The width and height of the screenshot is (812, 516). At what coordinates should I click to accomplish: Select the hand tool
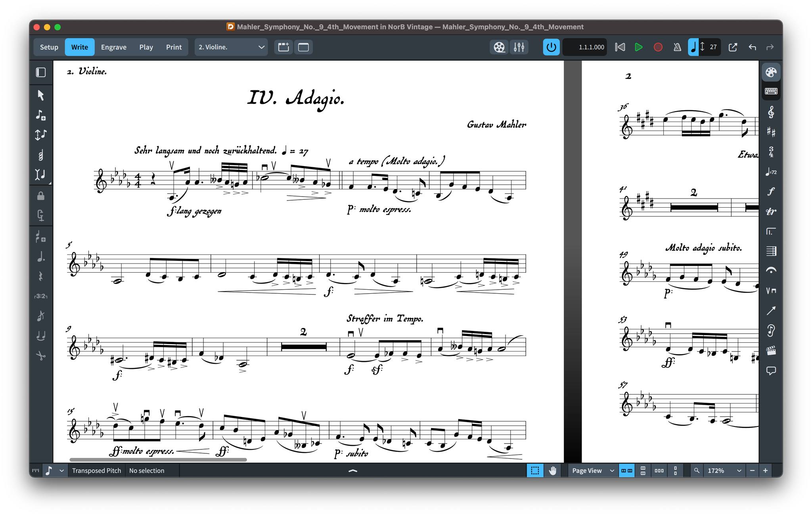click(552, 470)
